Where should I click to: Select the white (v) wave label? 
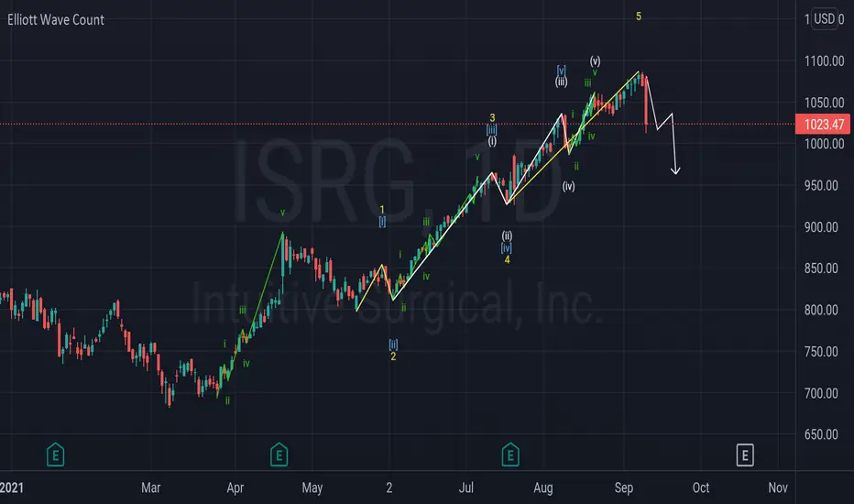coord(596,61)
